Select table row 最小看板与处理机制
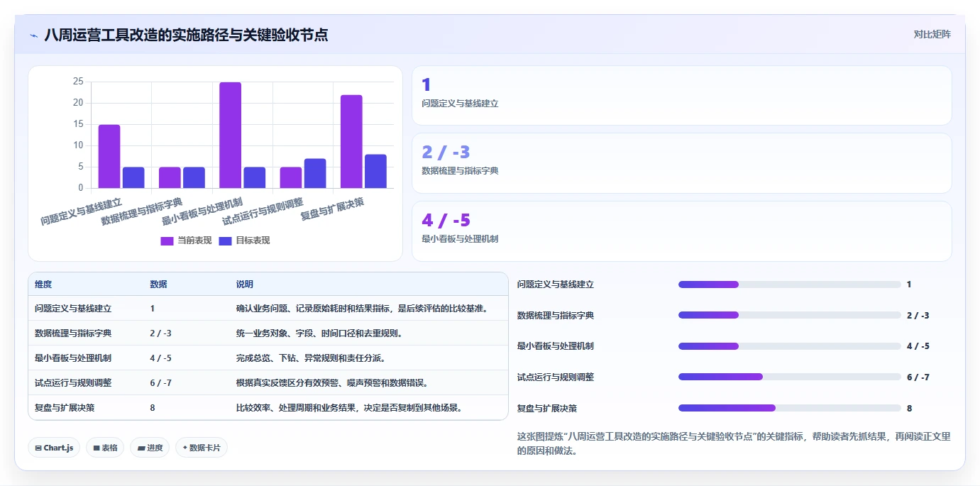The height and width of the screenshot is (486, 980). coord(268,358)
